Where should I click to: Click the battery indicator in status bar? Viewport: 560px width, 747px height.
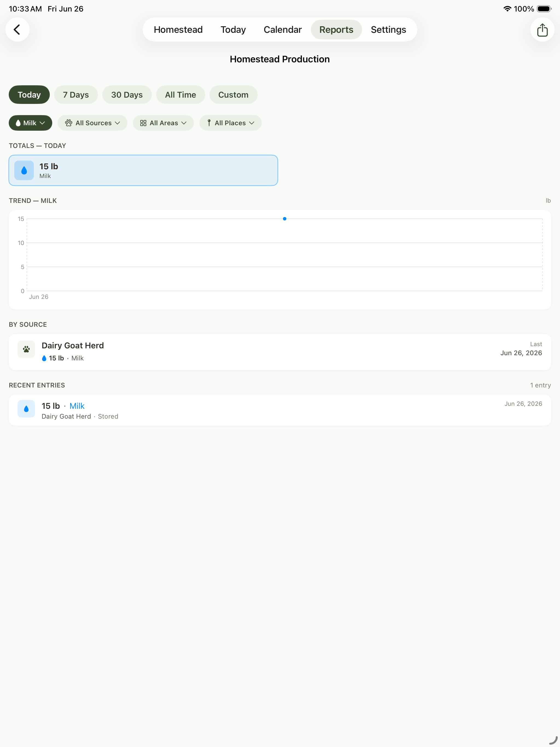pos(544,9)
